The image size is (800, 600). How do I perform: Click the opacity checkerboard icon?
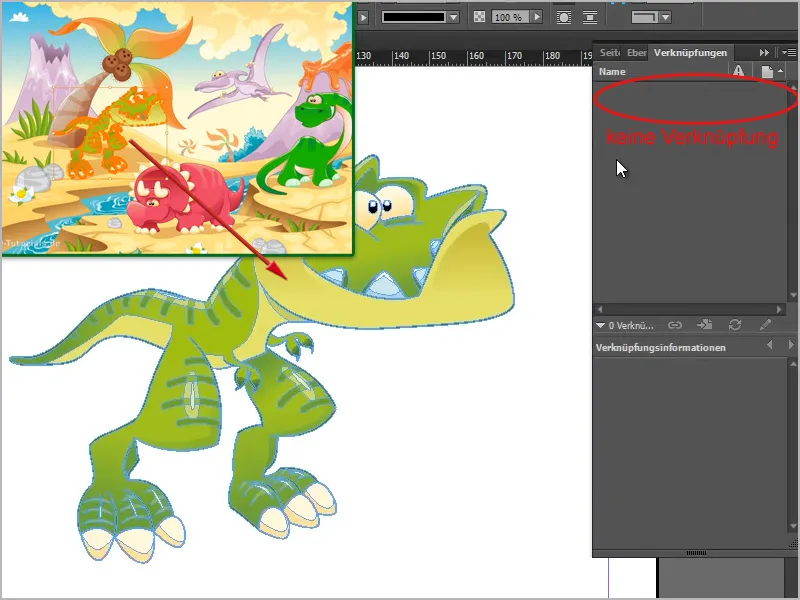[x=479, y=17]
